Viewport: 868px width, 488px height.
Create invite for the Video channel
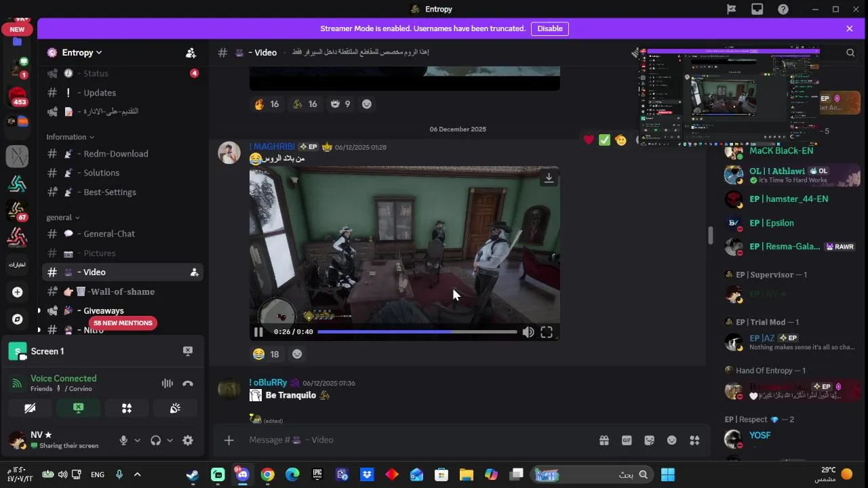(x=194, y=272)
